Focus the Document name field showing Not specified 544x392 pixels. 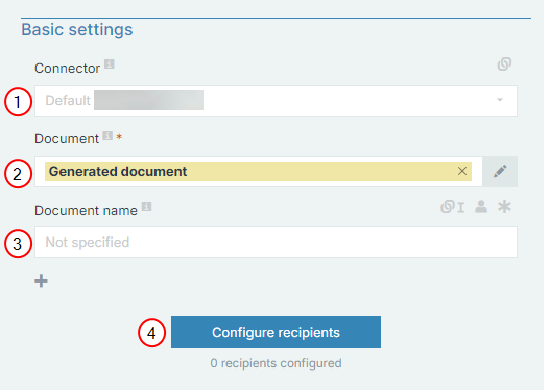276,242
